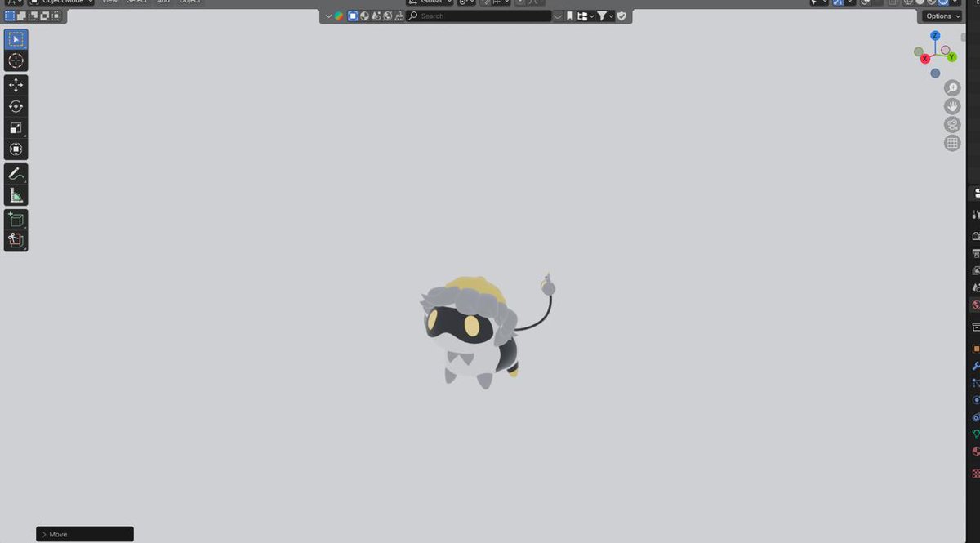Choose the Move tool in toolbar
This screenshot has height=543, width=980.
click(x=16, y=85)
